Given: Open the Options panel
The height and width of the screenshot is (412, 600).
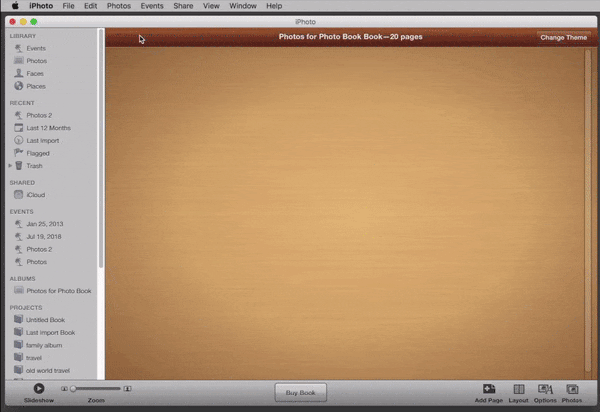Looking at the screenshot, I should [545, 389].
